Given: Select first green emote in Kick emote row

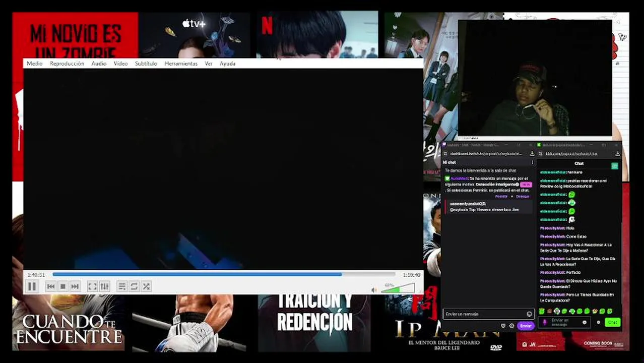Looking at the screenshot, I should tap(542, 311).
